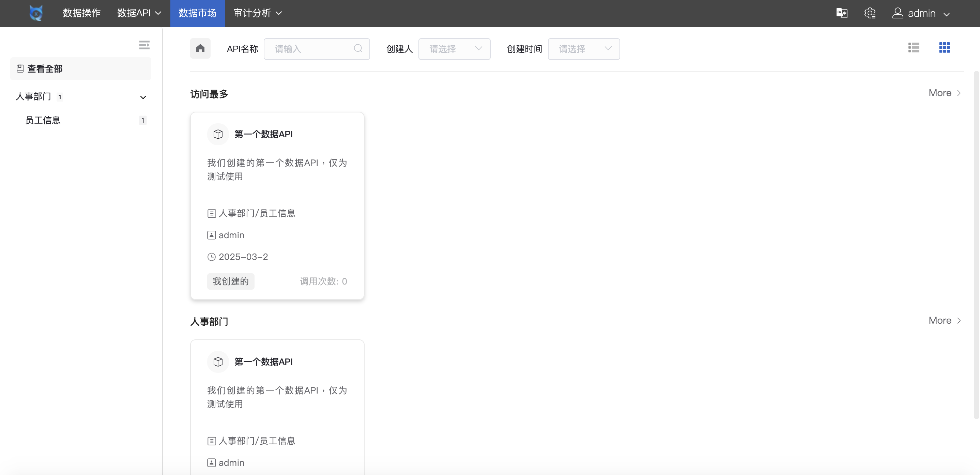The width and height of the screenshot is (980, 475).
Task: Click the search icon in API名称 field
Action: tap(357, 49)
